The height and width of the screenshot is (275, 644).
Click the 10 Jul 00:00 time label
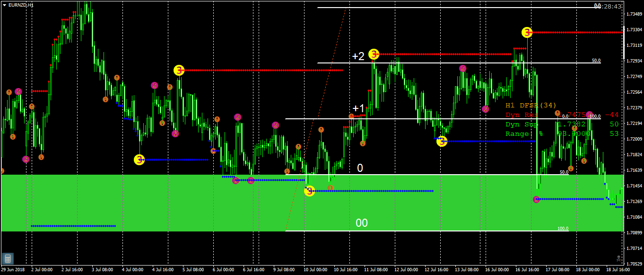[314, 269]
